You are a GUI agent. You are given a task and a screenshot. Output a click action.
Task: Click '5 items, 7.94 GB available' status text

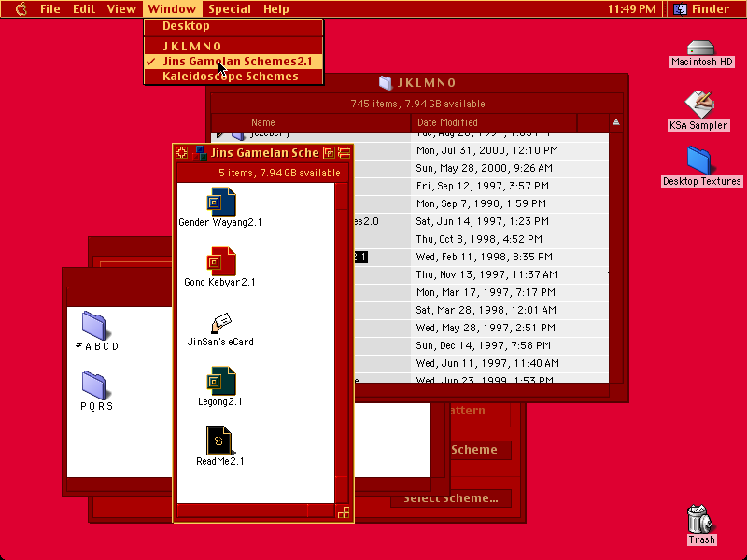(279, 173)
